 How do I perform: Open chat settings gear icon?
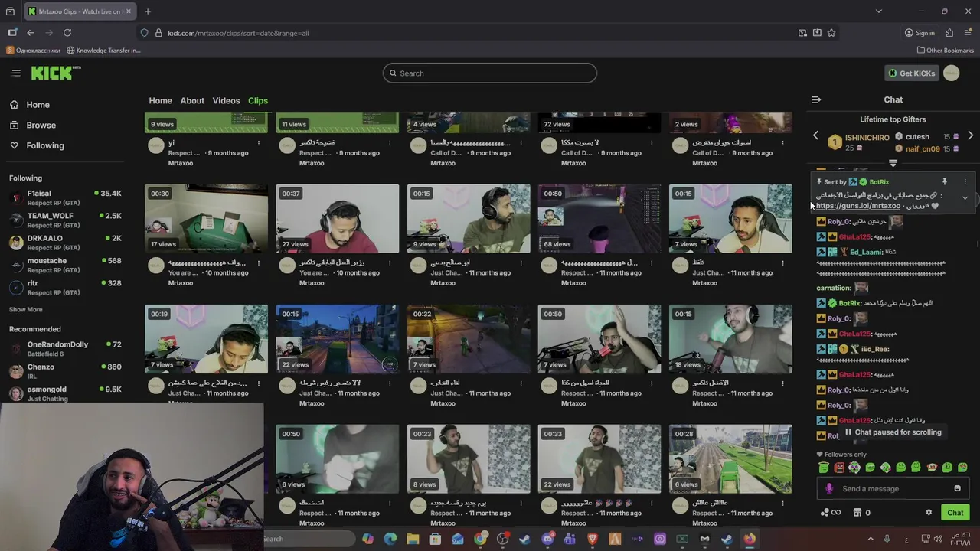929,513
